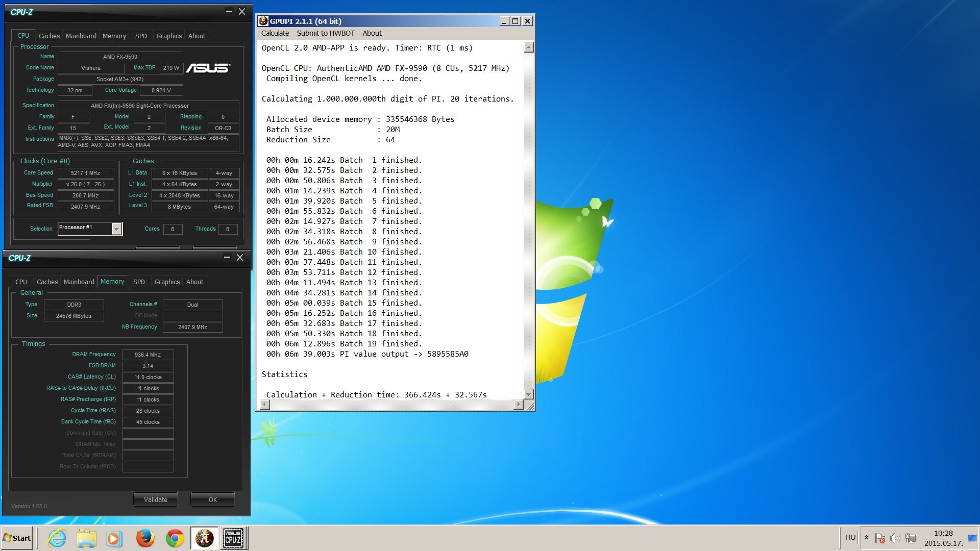Open the Calculate menu in GPUPI
Image resolution: width=980 pixels, height=551 pixels.
coord(275,33)
